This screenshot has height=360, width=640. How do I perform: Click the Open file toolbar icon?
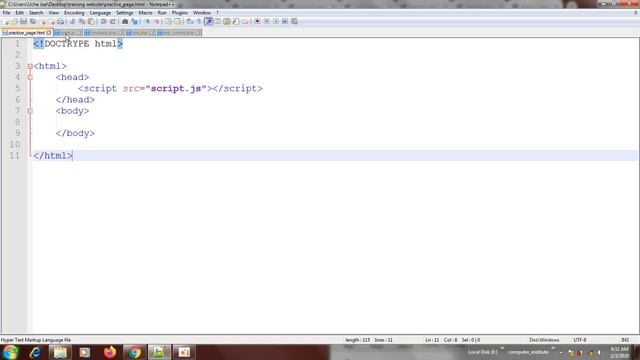pos(14,21)
